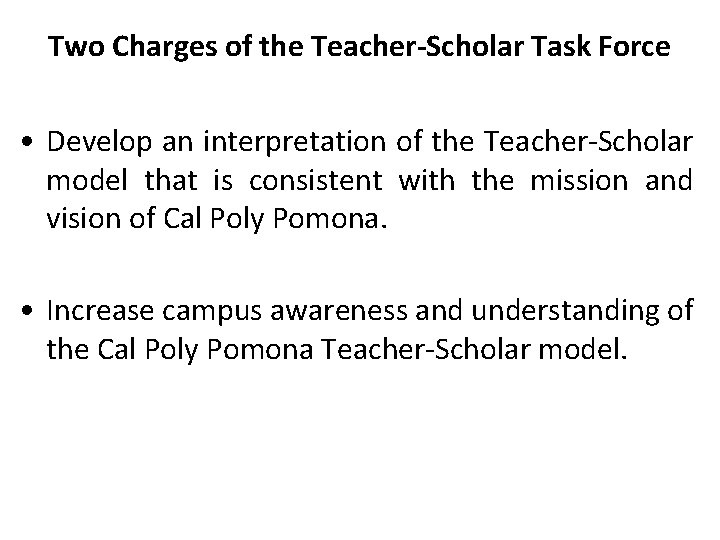Click "Pomona" in the second bullet
This screenshot has height=540, width=720.
click(x=260, y=349)
